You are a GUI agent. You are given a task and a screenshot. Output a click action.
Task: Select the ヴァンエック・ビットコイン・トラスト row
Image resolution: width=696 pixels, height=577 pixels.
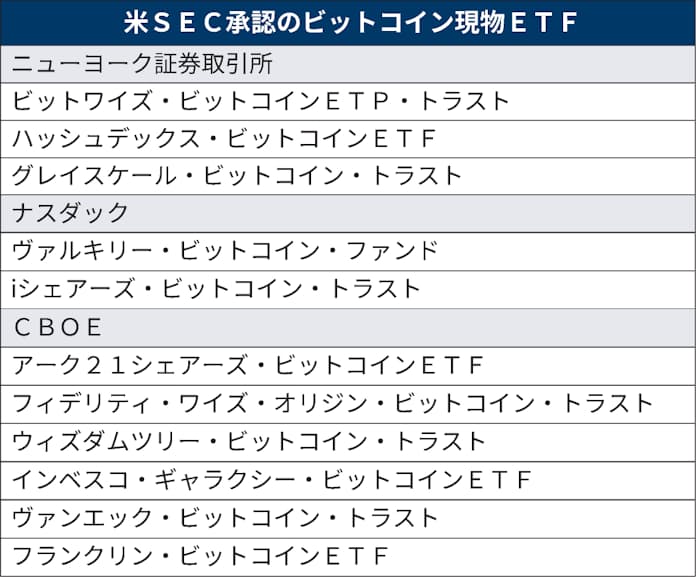[225, 518]
